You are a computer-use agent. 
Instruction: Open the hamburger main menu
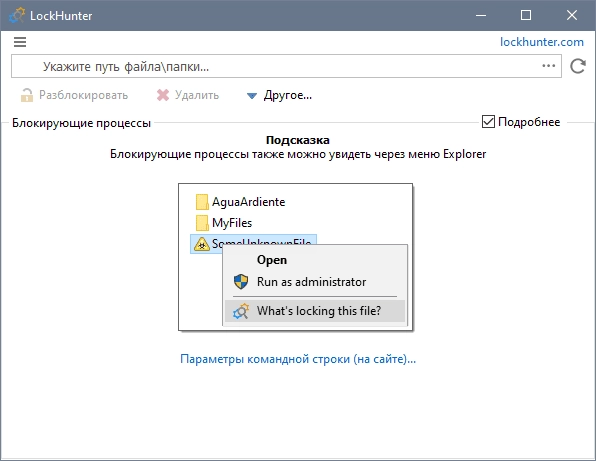pyautogui.click(x=20, y=42)
